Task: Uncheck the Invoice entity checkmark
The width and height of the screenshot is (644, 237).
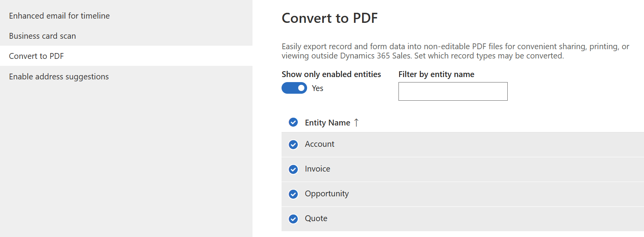Action: coord(294,169)
